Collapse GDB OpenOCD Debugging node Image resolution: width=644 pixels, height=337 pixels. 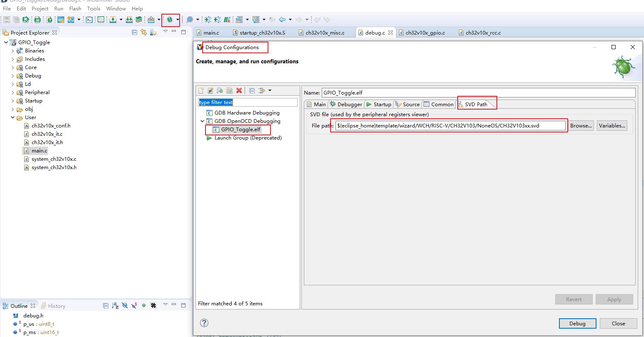click(203, 121)
